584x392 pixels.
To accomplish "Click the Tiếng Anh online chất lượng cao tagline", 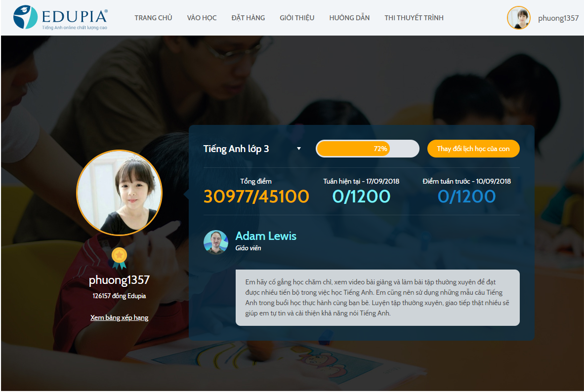I will click(x=75, y=28).
